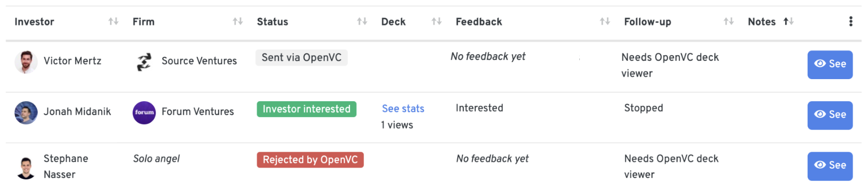The width and height of the screenshot is (868, 191).
Task: Sort table by Deck column arrows
Action: [436, 22]
